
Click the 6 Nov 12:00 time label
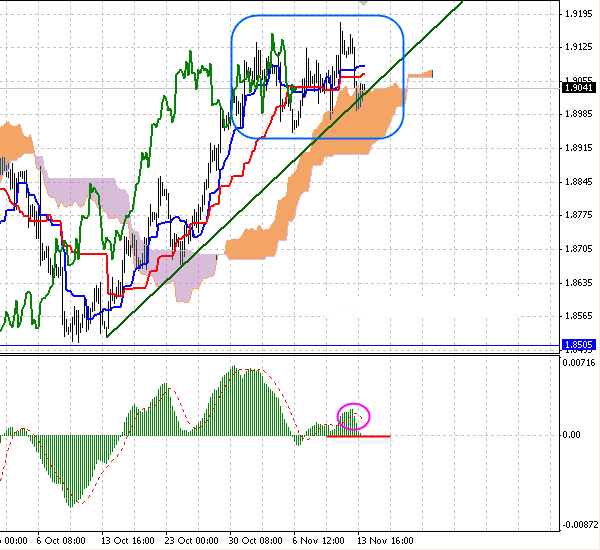pos(318,541)
